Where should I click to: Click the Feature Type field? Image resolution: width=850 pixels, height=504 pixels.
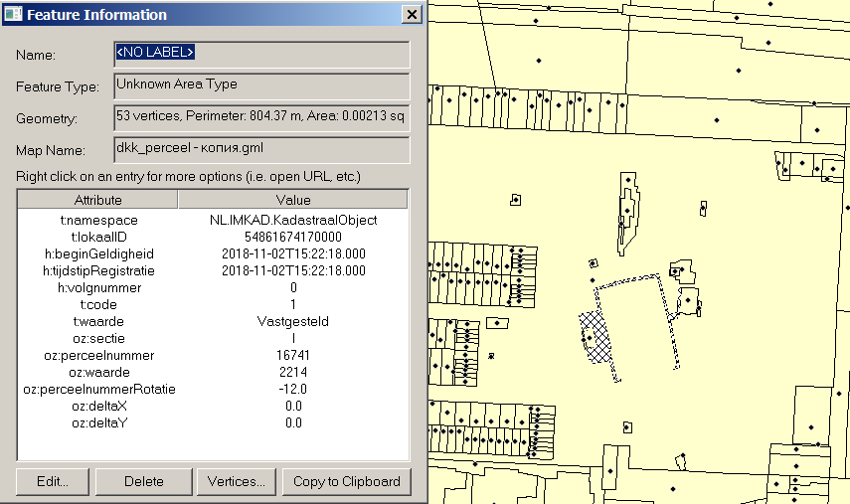pos(261,85)
